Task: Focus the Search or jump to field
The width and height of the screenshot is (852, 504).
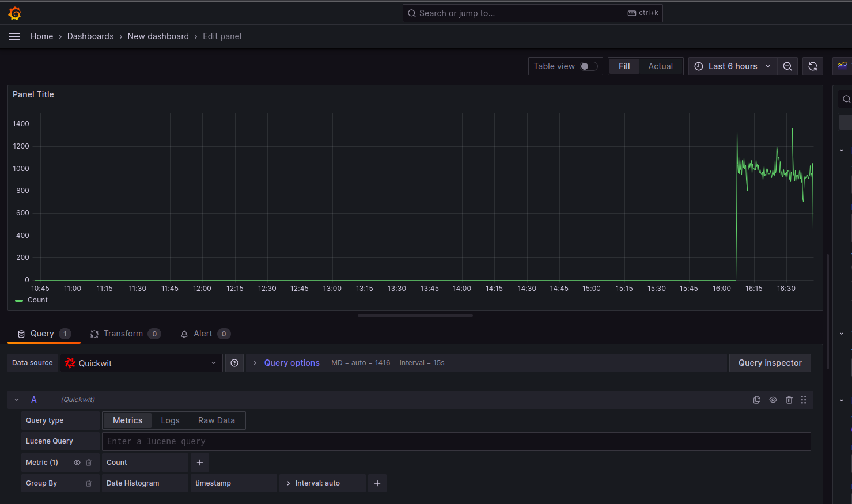Action: 532,13
